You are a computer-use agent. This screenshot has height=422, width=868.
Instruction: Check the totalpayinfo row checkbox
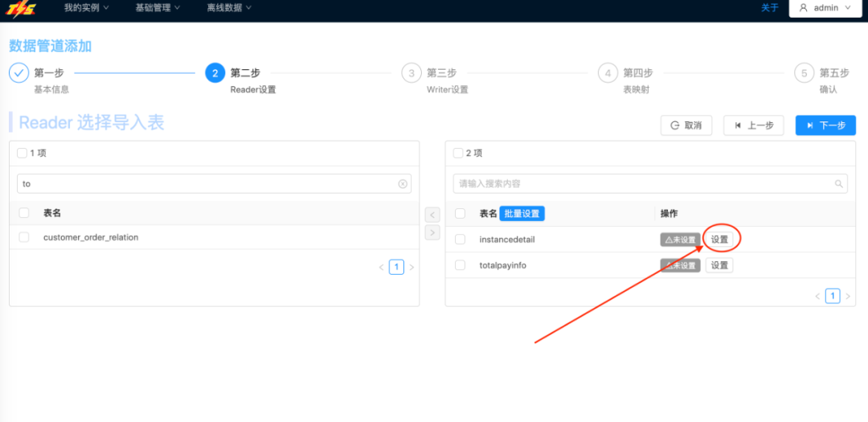(x=460, y=265)
